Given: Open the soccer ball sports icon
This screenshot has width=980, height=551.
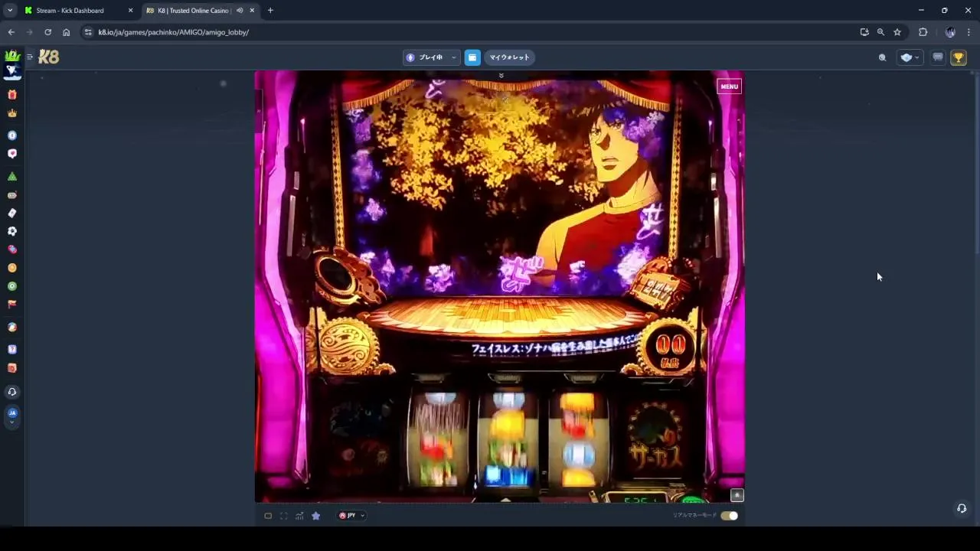Looking at the screenshot, I should [12, 231].
